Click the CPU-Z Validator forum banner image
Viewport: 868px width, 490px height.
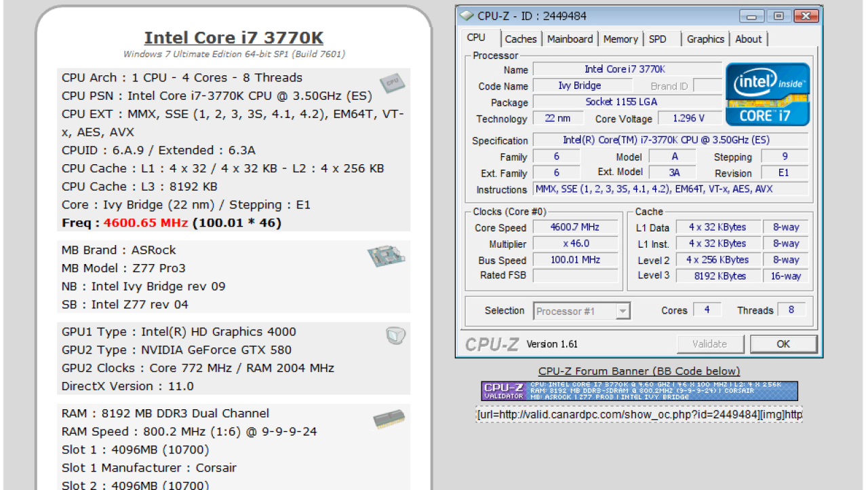click(639, 391)
